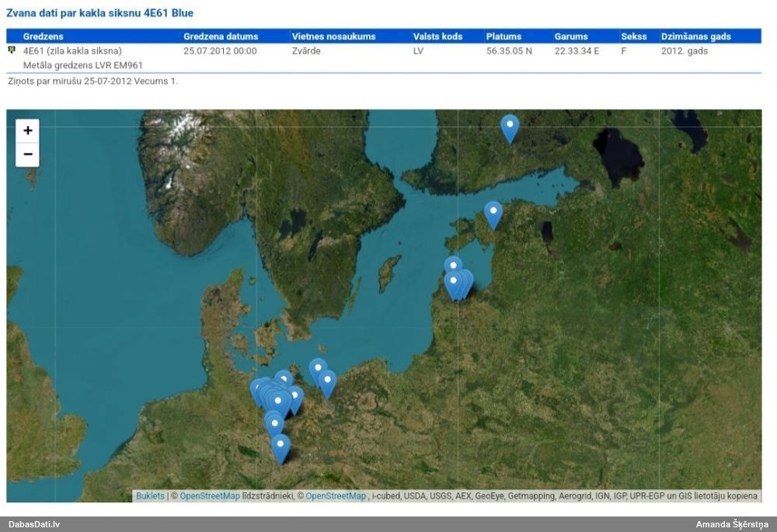Zoom in on the map with plus button
The width and height of the screenshot is (777, 532).
click(28, 130)
